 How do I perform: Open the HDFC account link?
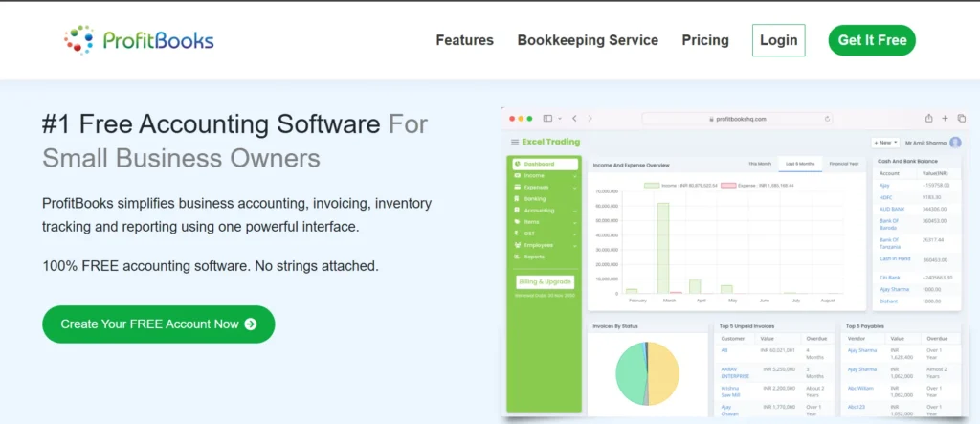point(886,197)
